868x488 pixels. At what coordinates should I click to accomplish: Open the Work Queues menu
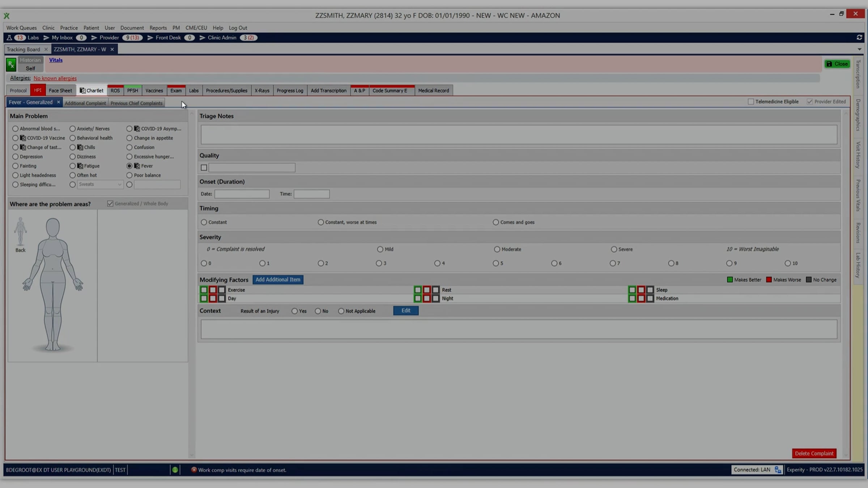pyautogui.click(x=21, y=28)
